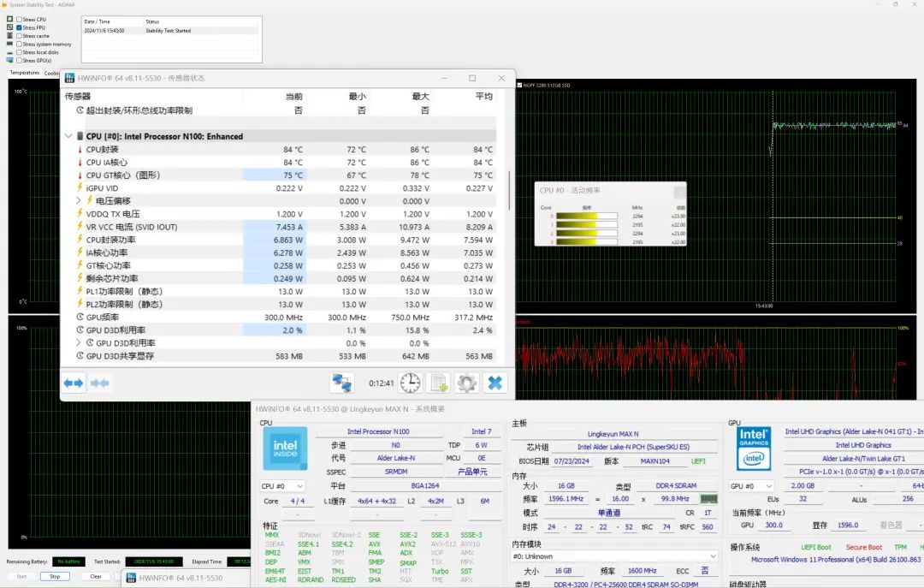Viewport: 924px width, 588px height.
Task: Click the 当前 column header
Action: pyautogui.click(x=294, y=96)
